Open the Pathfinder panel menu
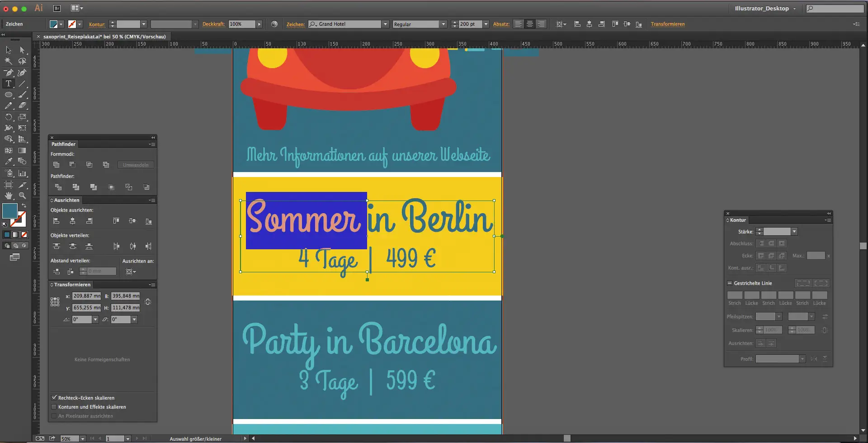The width and height of the screenshot is (868, 443). (x=152, y=145)
